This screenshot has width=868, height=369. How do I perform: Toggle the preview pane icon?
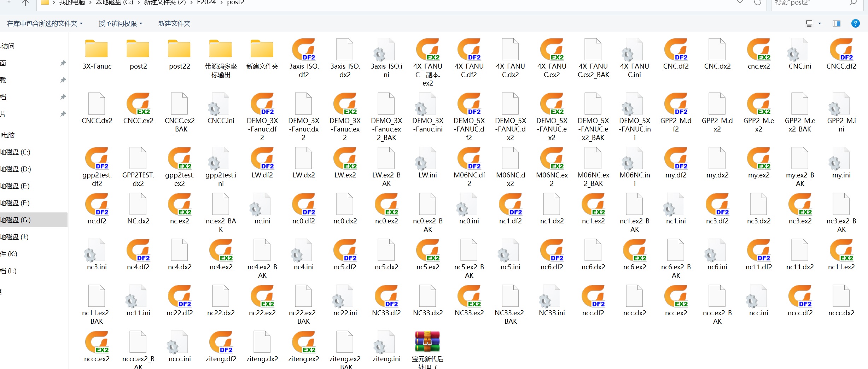pos(836,23)
